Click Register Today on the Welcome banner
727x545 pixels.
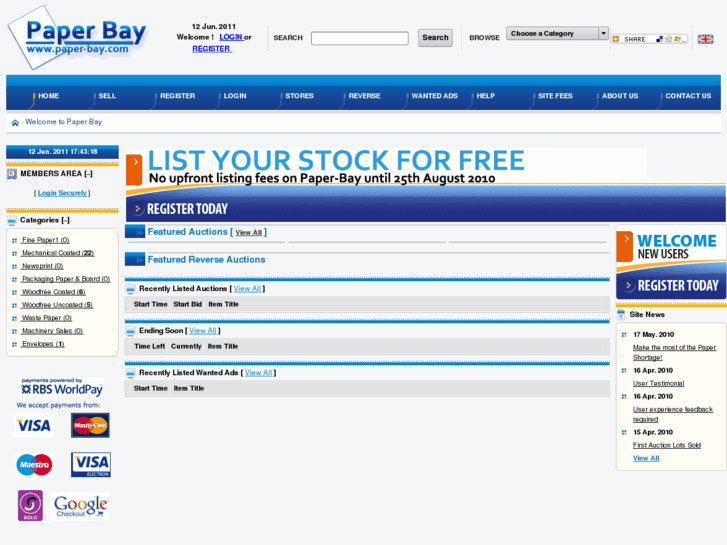(x=678, y=286)
